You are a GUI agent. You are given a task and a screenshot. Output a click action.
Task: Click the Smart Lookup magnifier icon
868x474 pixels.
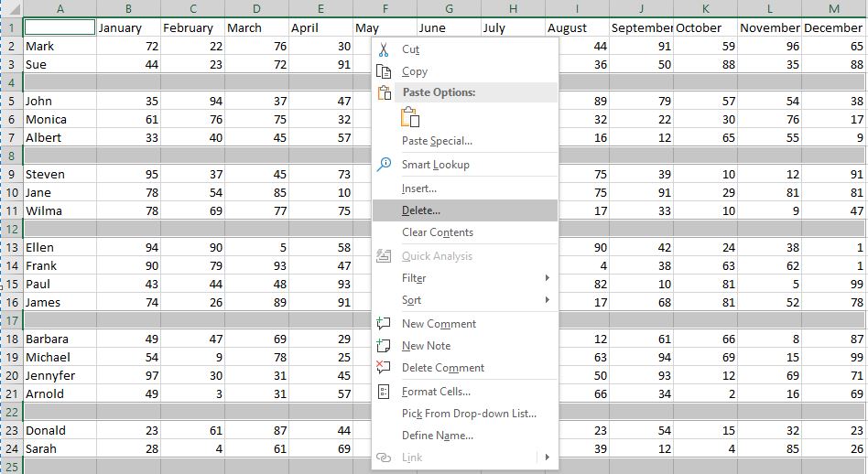384,165
